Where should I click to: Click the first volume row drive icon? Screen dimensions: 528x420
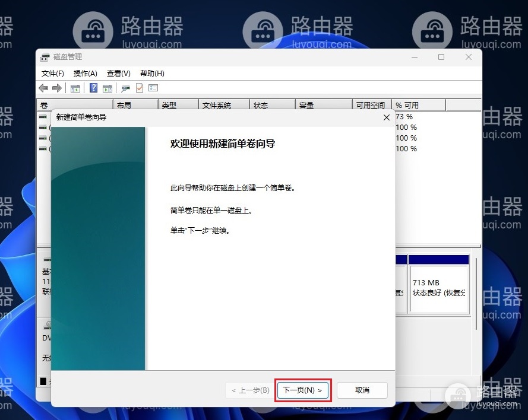pos(43,117)
